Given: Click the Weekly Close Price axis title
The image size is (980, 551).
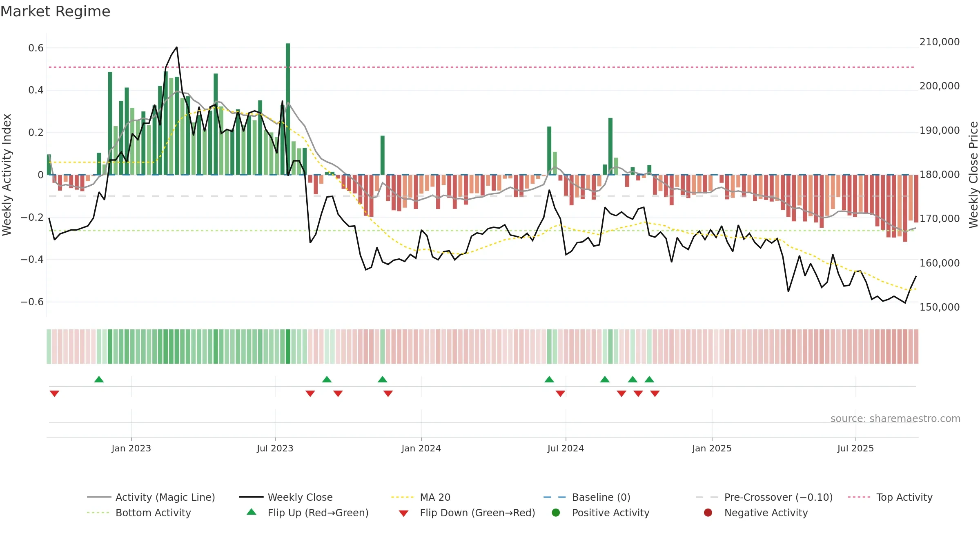Looking at the screenshot, I should [973, 175].
